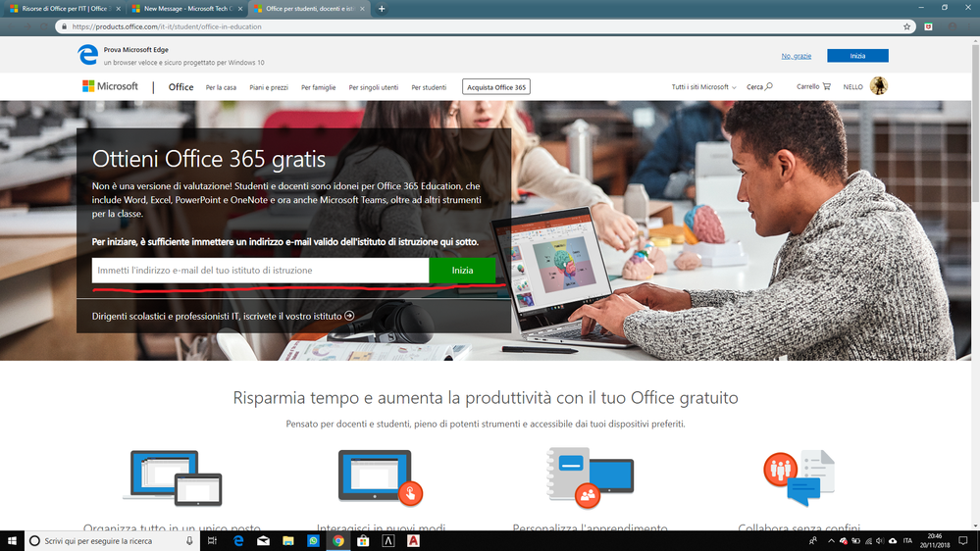Image resolution: width=980 pixels, height=551 pixels.
Task: Open the NELLO user profile avatar
Action: coord(879,85)
